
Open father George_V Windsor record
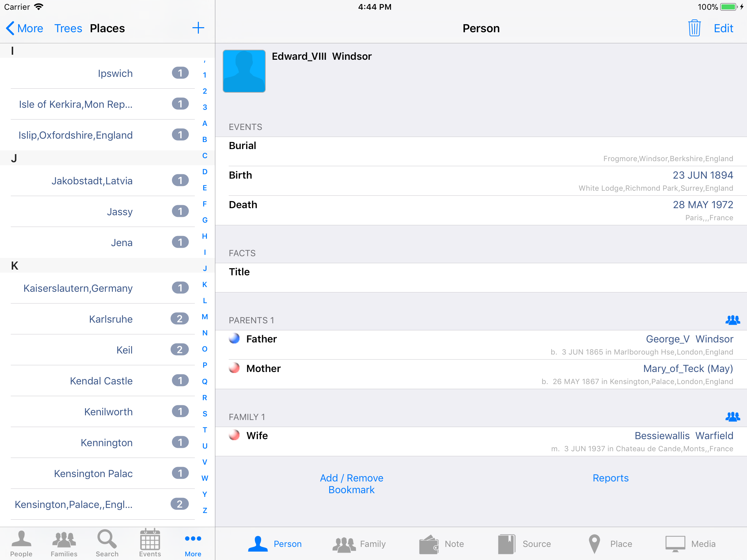click(x=689, y=339)
